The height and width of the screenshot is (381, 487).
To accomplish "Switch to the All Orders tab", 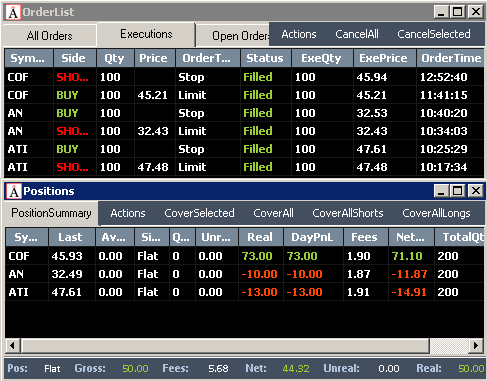I will click(x=49, y=36).
